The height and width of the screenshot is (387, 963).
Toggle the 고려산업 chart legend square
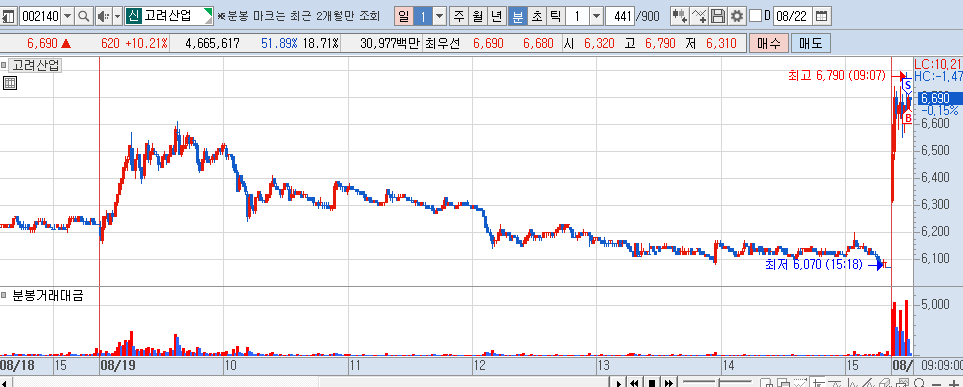[4, 64]
